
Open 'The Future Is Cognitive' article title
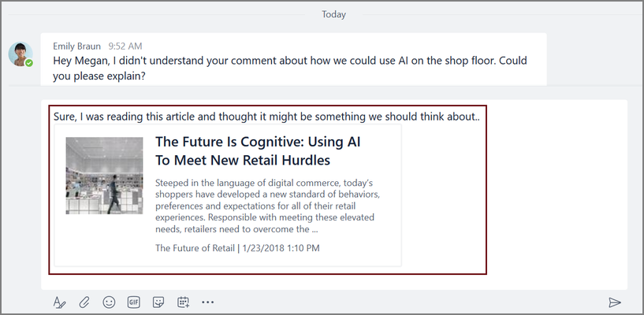[x=258, y=151]
